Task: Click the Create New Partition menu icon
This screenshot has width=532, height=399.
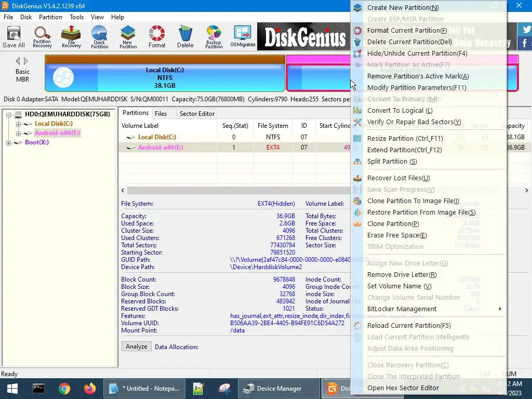Action: (357, 7)
